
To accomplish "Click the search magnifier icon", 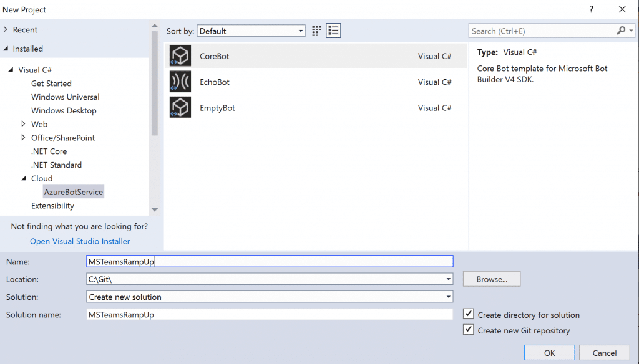I will (621, 31).
